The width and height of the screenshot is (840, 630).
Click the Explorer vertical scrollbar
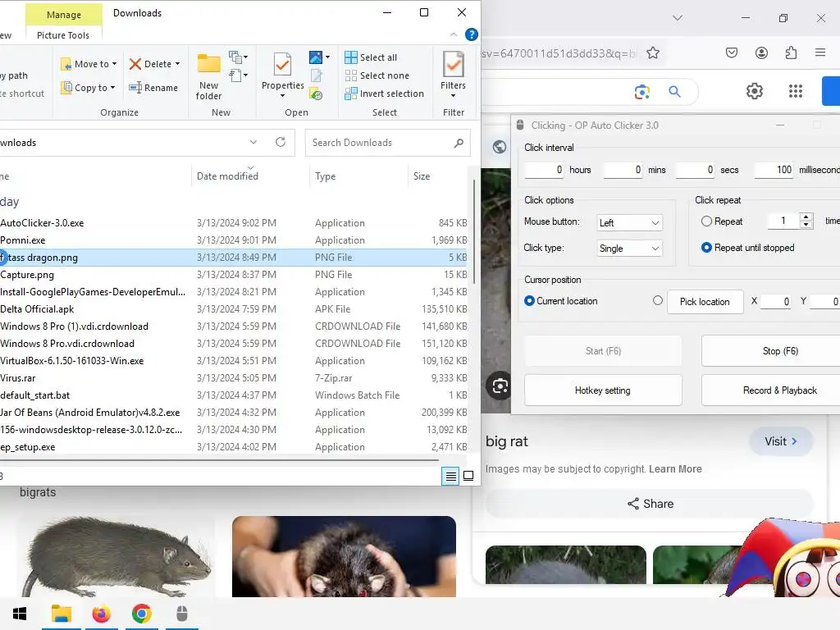click(474, 231)
